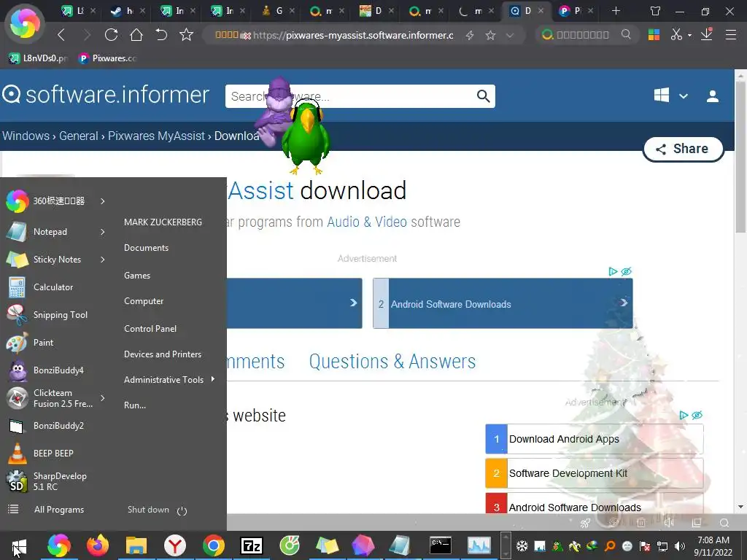Open dropdown arrow next to scissors icon
The image size is (747, 560).
689,35
